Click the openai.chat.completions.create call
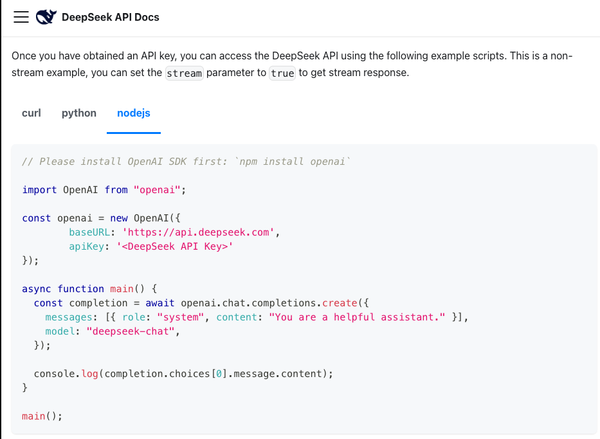This screenshot has height=439, width=600. pos(274,303)
